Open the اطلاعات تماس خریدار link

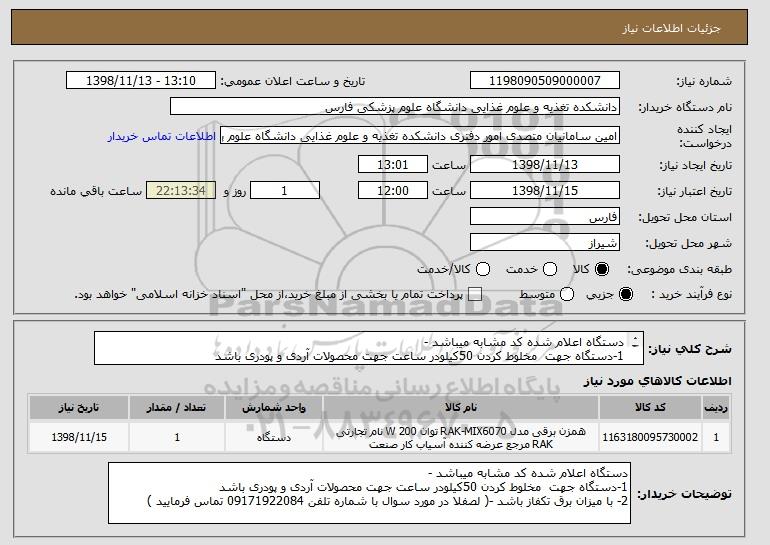click(x=162, y=136)
